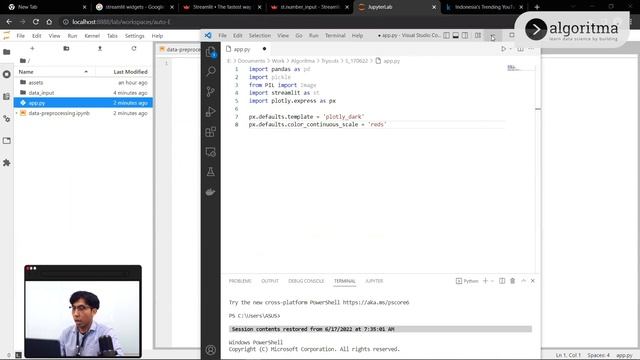640x360 pixels.
Task: Open VS Code Selection menu
Action: click(260, 36)
